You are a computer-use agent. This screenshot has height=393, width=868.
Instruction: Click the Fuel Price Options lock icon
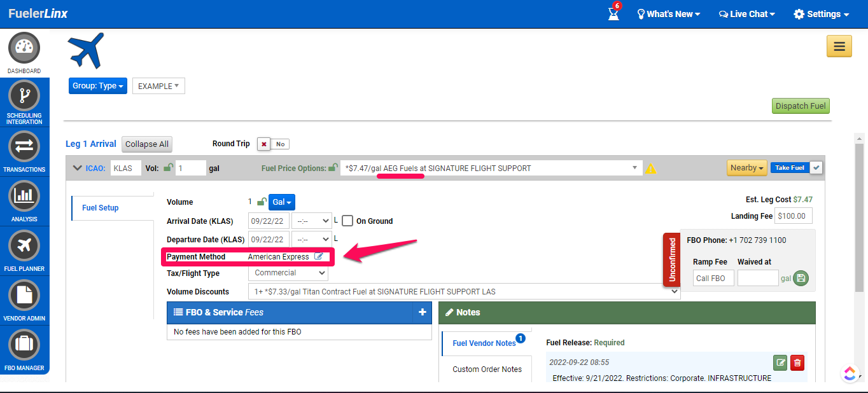(333, 168)
